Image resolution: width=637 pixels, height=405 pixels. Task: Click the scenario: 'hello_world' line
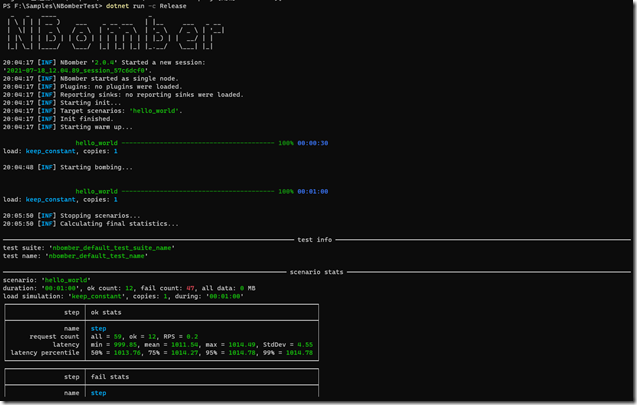click(x=47, y=280)
